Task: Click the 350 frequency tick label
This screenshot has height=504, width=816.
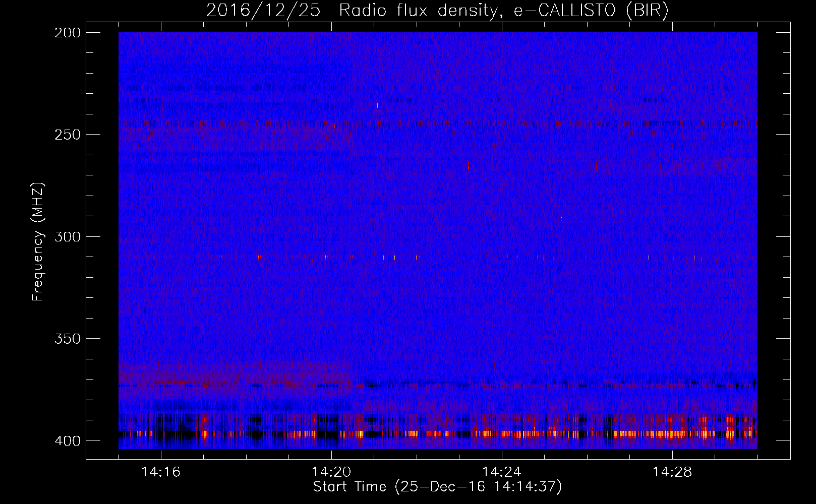Action: pyautogui.click(x=67, y=339)
